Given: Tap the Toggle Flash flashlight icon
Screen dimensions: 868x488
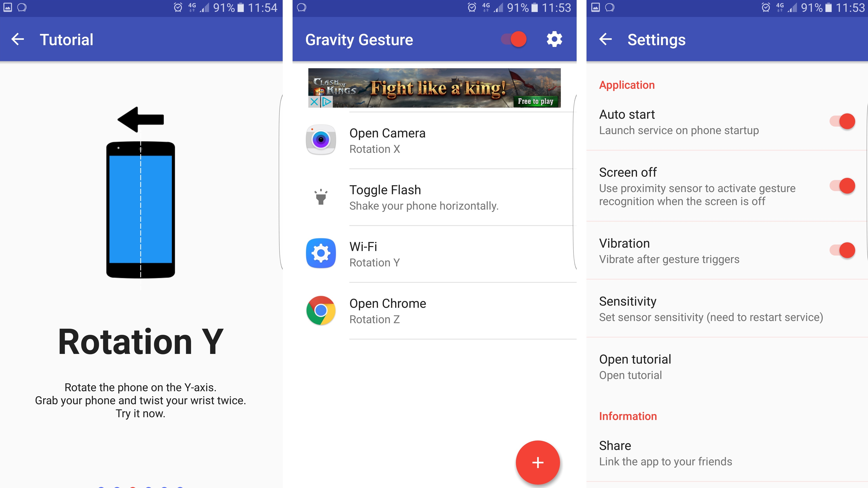Looking at the screenshot, I should coord(320,197).
